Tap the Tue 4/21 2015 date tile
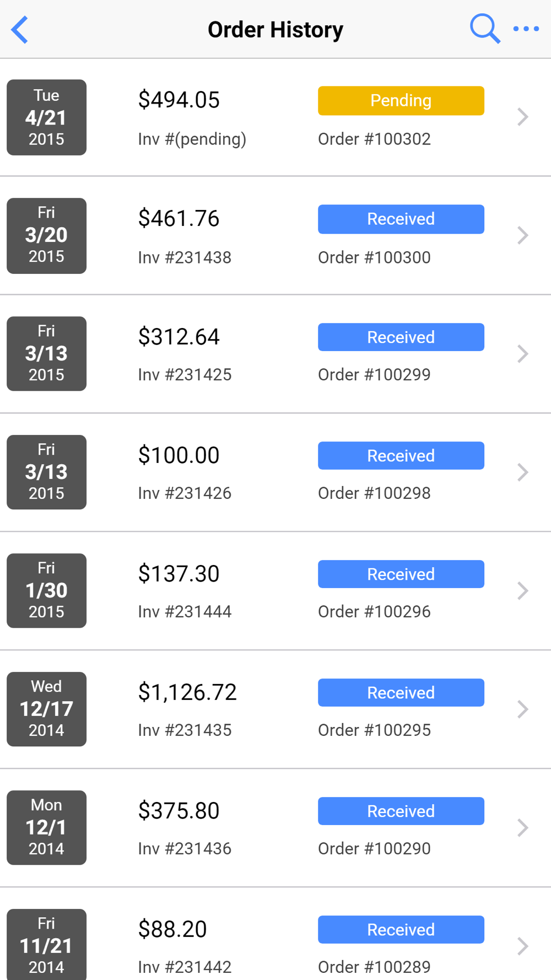 (x=46, y=117)
